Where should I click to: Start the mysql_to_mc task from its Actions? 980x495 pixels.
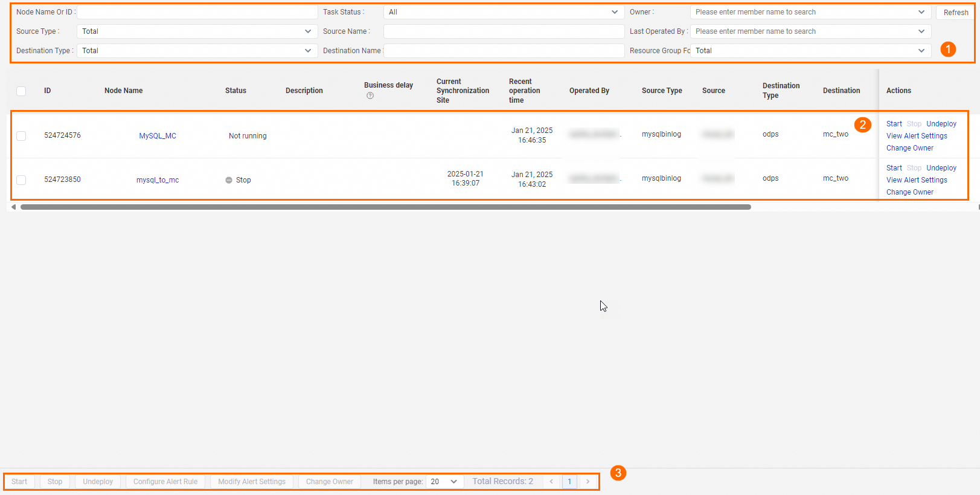click(894, 168)
